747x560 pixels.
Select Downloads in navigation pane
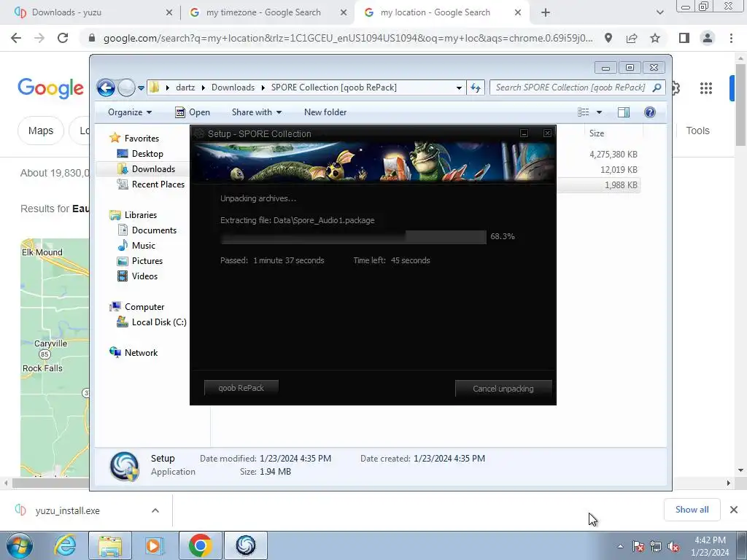point(146,169)
